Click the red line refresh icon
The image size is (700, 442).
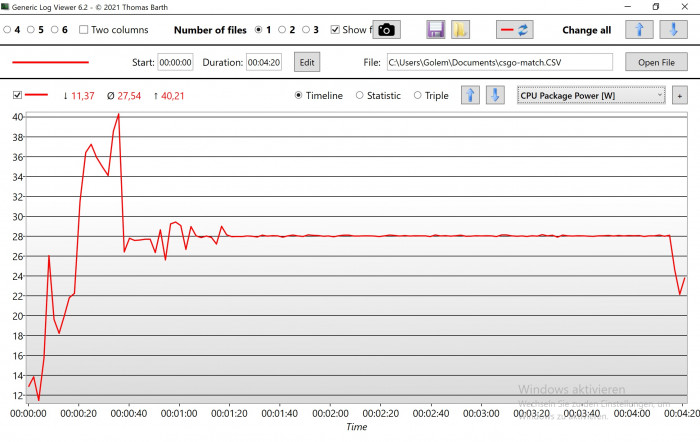tap(515, 30)
